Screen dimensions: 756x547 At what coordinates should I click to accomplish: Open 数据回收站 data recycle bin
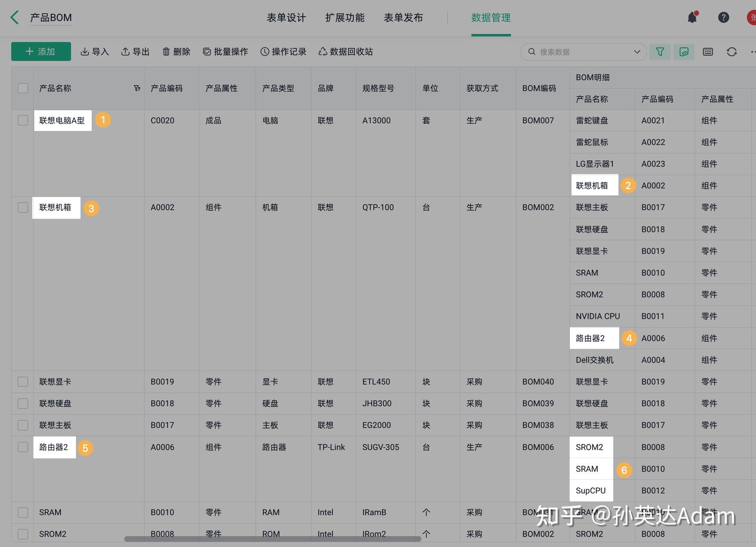[x=345, y=51]
